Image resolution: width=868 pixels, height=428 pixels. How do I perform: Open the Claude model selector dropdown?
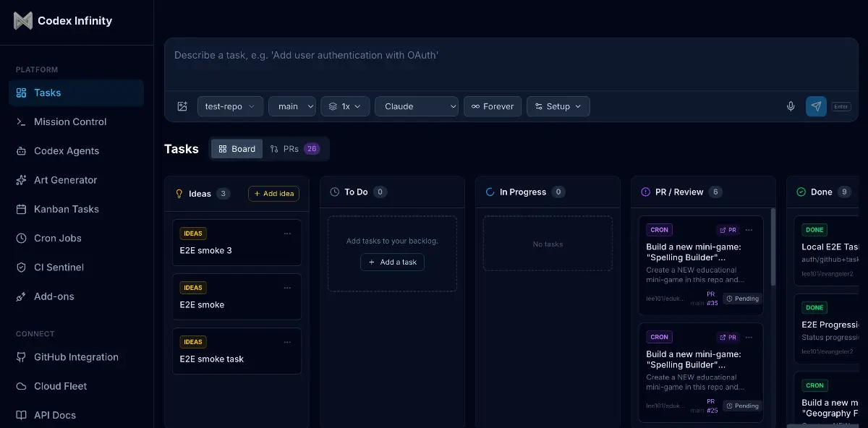coord(417,106)
